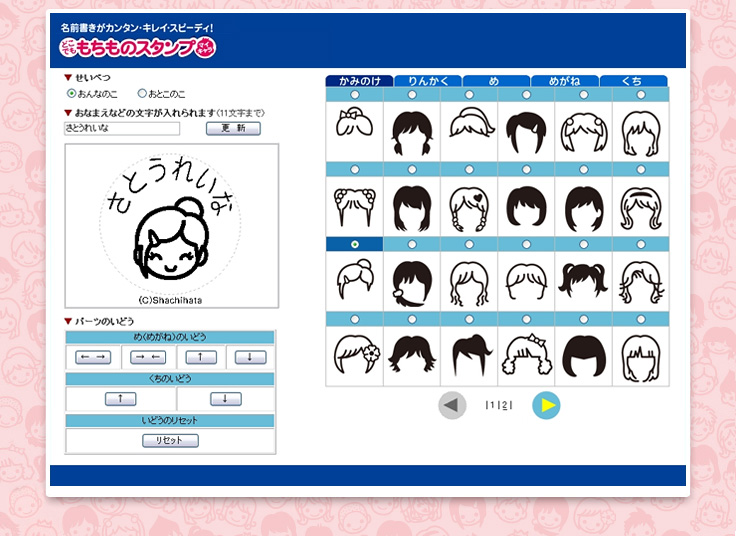Screen dimensions: 736x536
Task: Choose the twin buns with beads hairstyle
Action: point(354,207)
